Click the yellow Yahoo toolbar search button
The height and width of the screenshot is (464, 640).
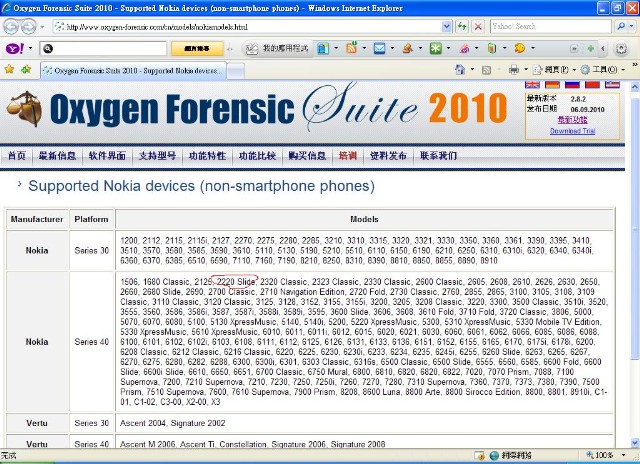tap(197, 49)
